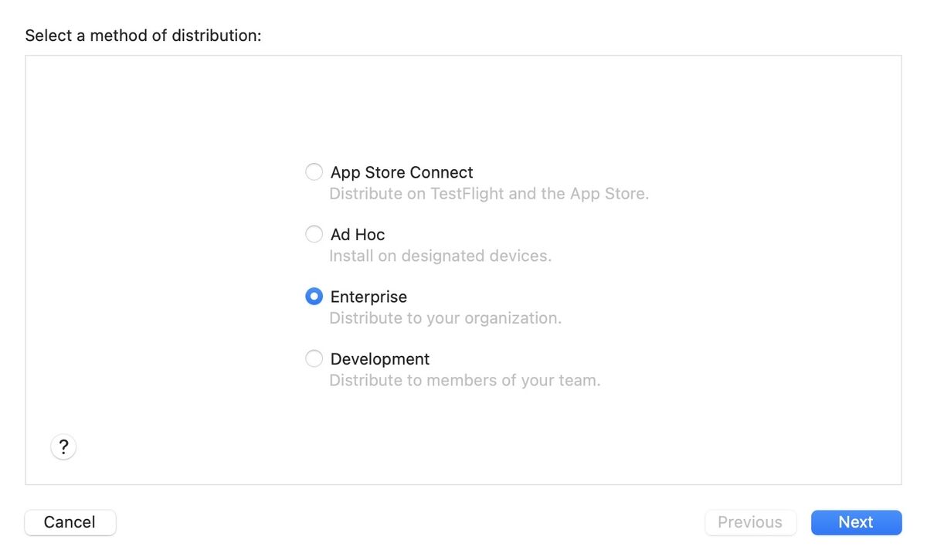The width and height of the screenshot is (927, 560).
Task: Open help with the question mark button
Action: [x=63, y=446]
